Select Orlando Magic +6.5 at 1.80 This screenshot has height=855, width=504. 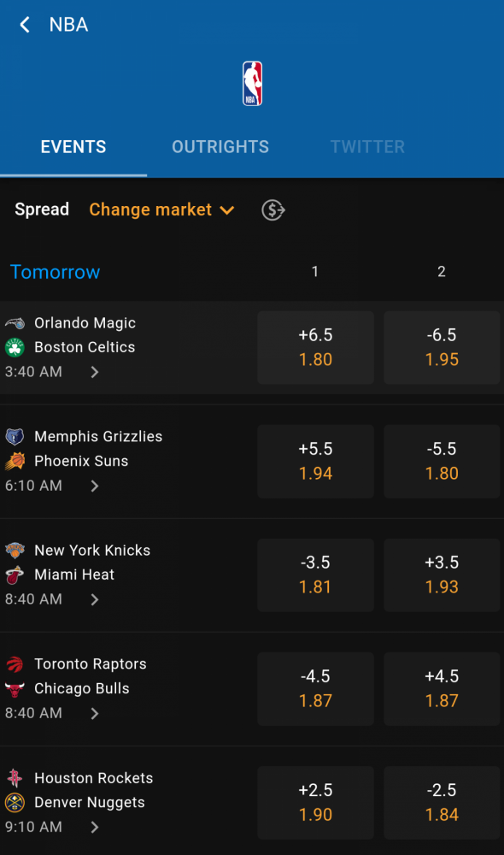315,347
